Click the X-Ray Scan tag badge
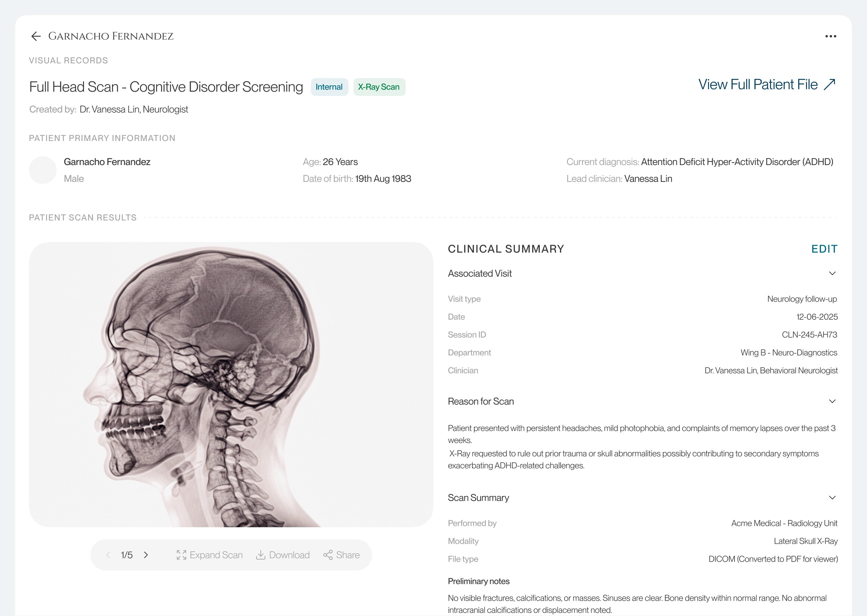 [379, 87]
